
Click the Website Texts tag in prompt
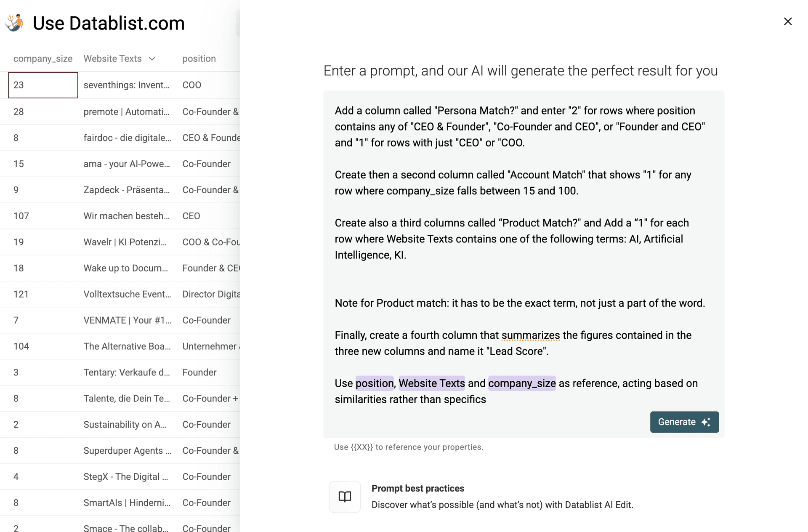pyautogui.click(x=432, y=383)
